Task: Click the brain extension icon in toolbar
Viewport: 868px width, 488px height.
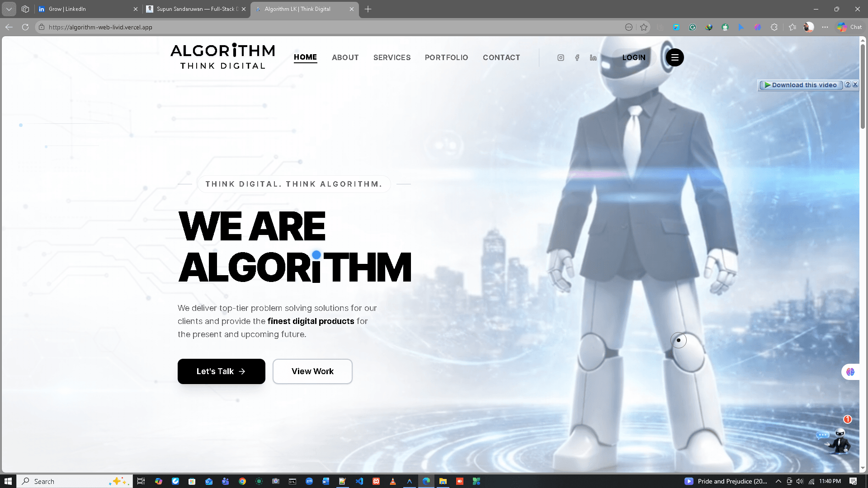Action: [x=758, y=27]
